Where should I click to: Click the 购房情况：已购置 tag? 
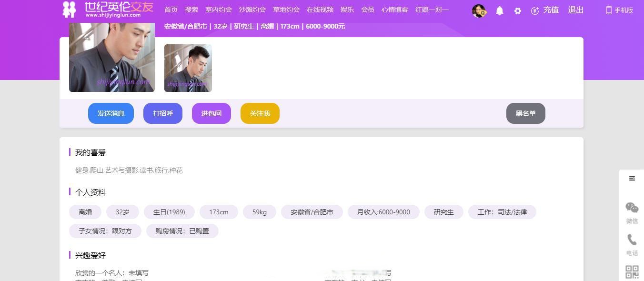(182, 231)
